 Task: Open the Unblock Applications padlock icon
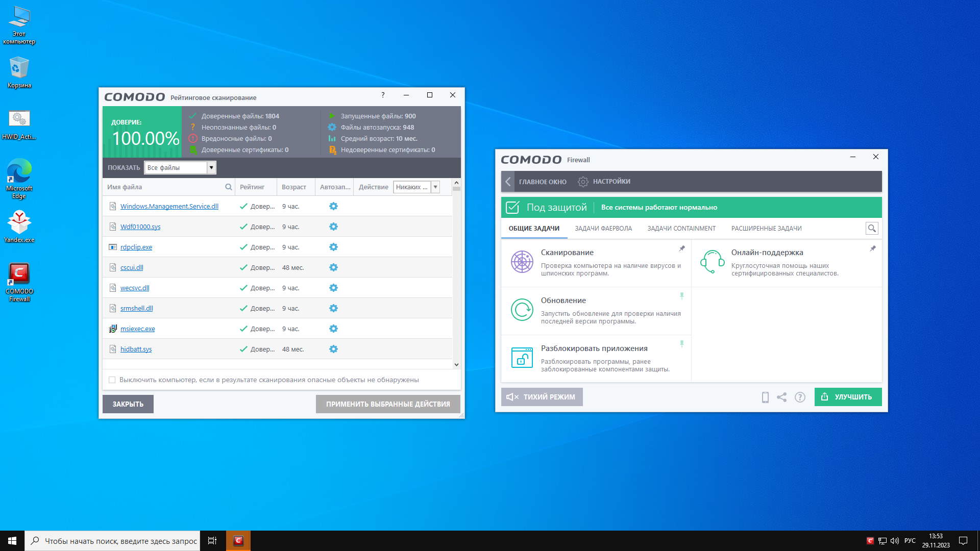point(522,358)
